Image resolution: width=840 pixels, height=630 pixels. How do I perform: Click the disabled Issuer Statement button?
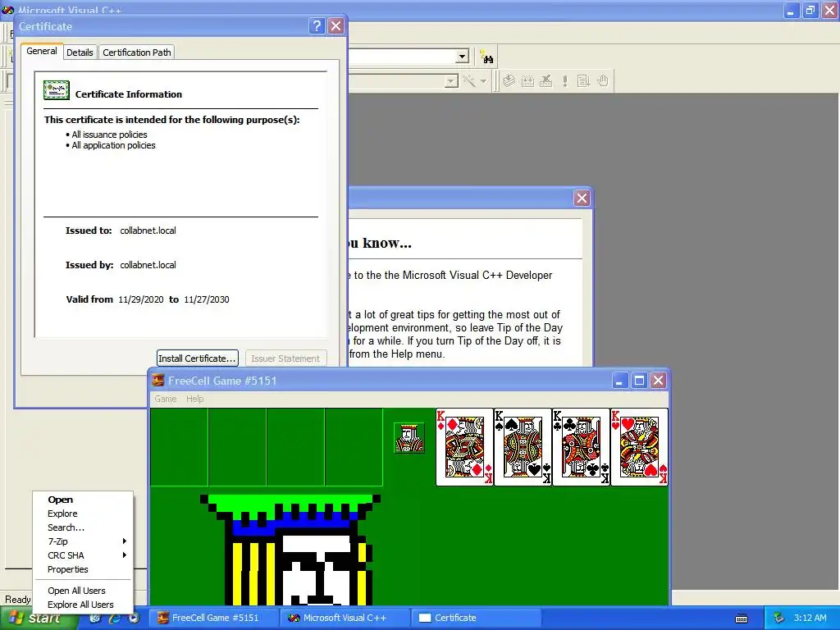(x=285, y=358)
